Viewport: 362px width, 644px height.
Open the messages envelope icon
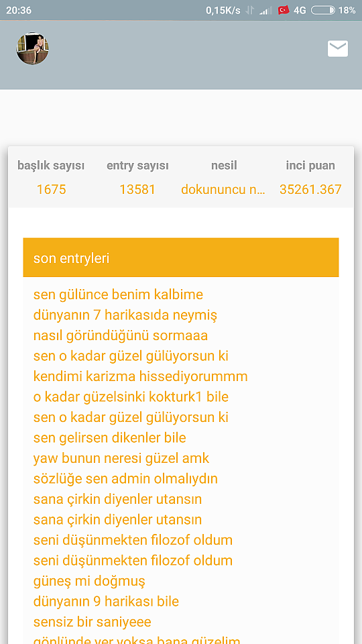pyautogui.click(x=338, y=48)
